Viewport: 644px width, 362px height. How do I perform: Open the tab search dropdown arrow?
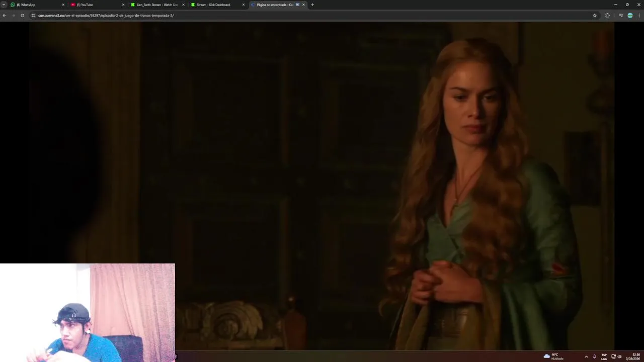pos(4,5)
